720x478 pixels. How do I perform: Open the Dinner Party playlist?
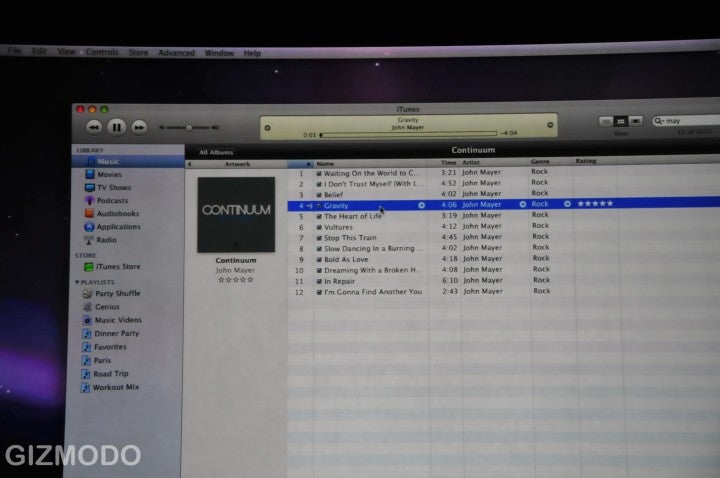click(x=110, y=333)
